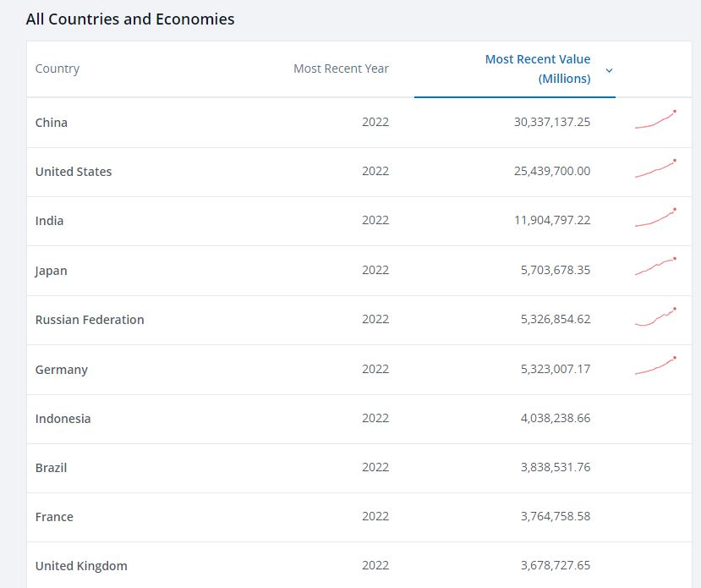Open China's sparkline trend chart
701x588 pixels.
pyautogui.click(x=655, y=120)
